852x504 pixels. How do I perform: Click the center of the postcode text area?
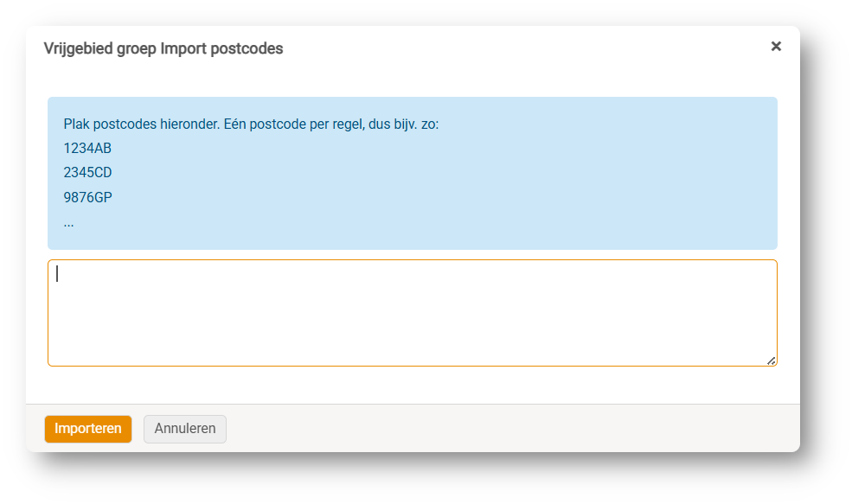point(412,313)
